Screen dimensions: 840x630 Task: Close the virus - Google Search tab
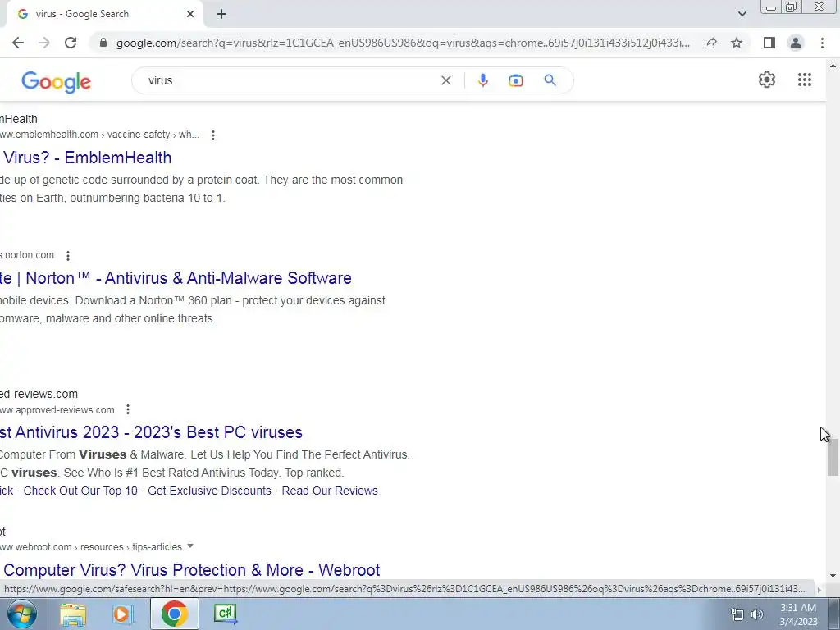pos(190,15)
